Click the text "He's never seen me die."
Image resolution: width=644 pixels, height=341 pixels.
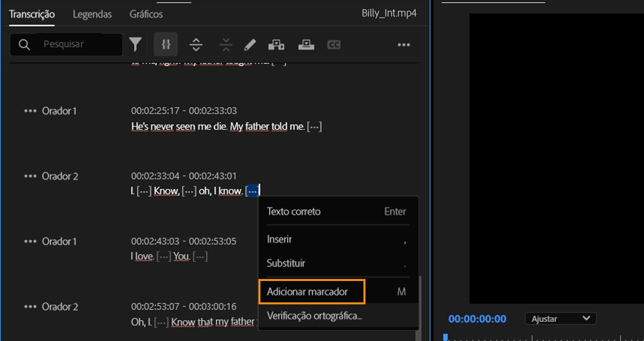coord(179,126)
